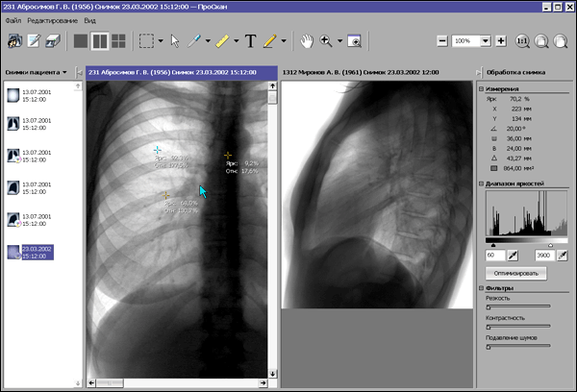
Task: Select the rectangular selection tool
Action: pos(145,41)
